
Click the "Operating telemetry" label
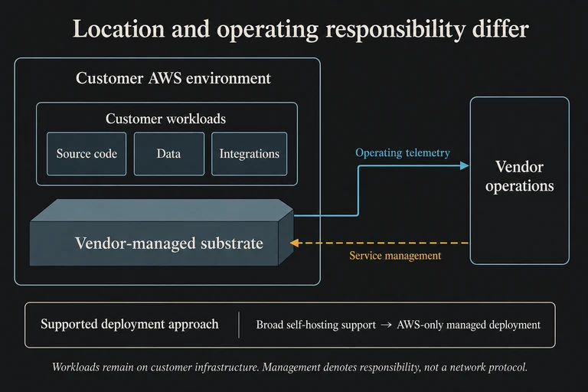coord(403,152)
